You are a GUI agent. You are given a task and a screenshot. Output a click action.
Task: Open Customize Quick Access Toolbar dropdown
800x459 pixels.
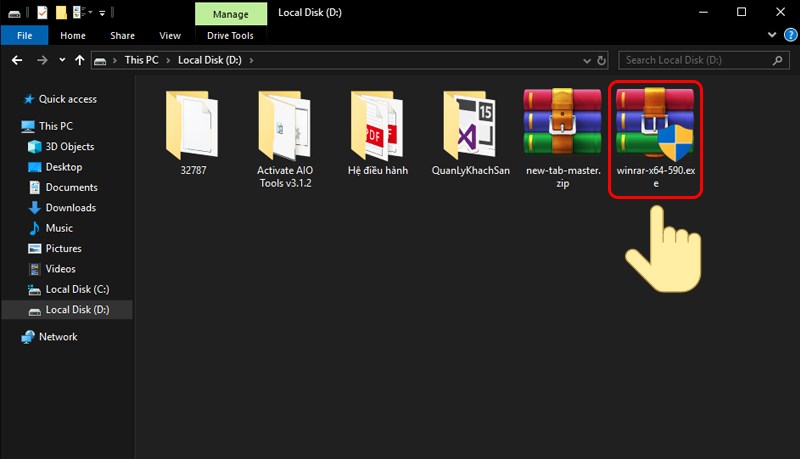[102, 13]
